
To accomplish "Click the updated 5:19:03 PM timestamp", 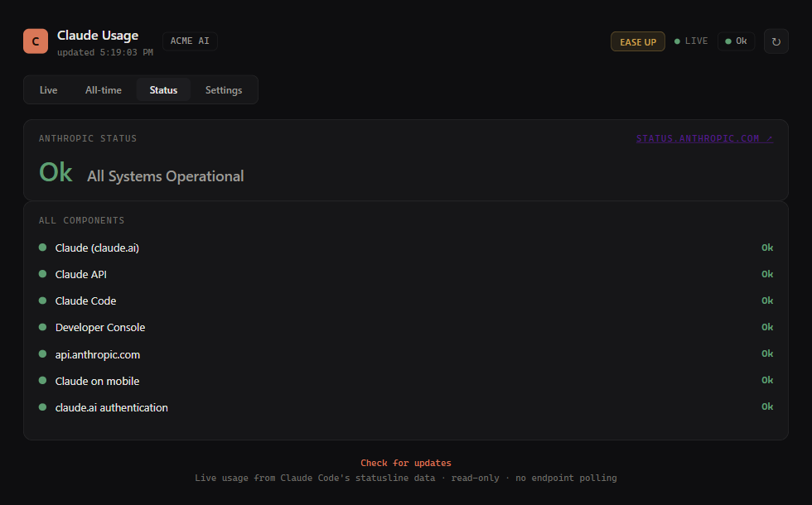I will point(105,52).
